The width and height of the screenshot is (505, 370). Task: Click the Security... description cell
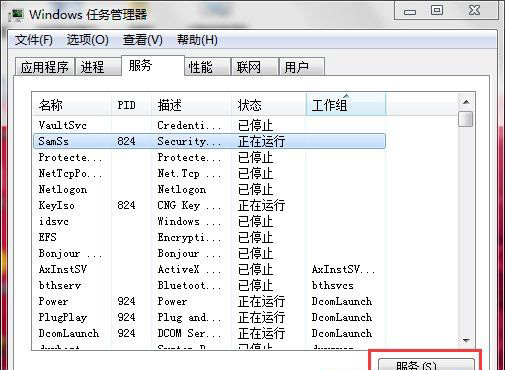(x=189, y=141)
